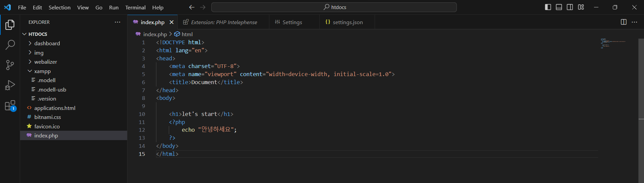
Task: Open the Terminal menu
Action: 135,7
